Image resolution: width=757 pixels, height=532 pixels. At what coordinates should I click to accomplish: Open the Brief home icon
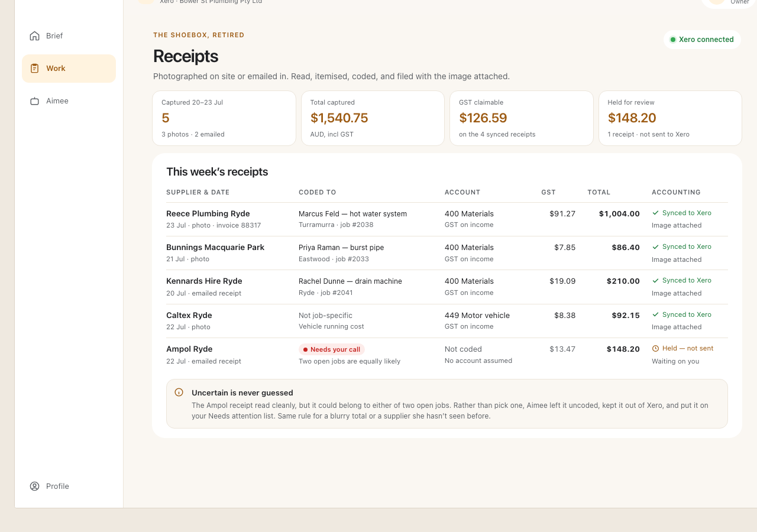[x=34, y=36]
